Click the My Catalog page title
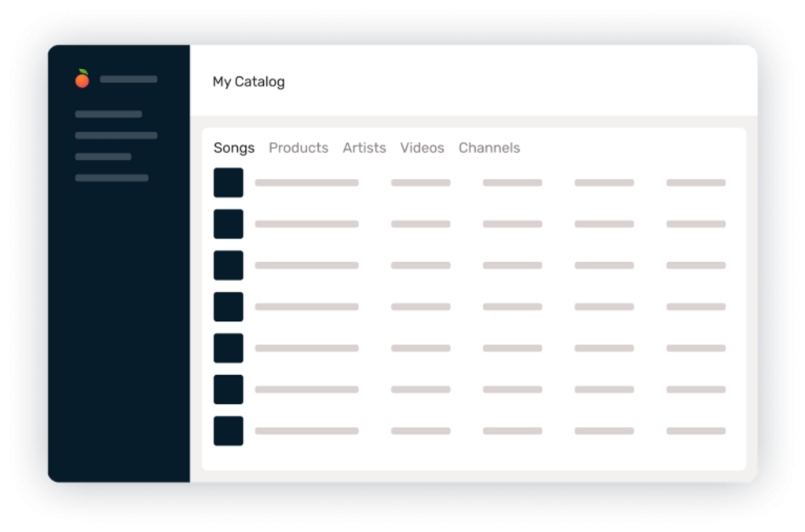This screenshot has width=805, height=532. pos(248,81)
